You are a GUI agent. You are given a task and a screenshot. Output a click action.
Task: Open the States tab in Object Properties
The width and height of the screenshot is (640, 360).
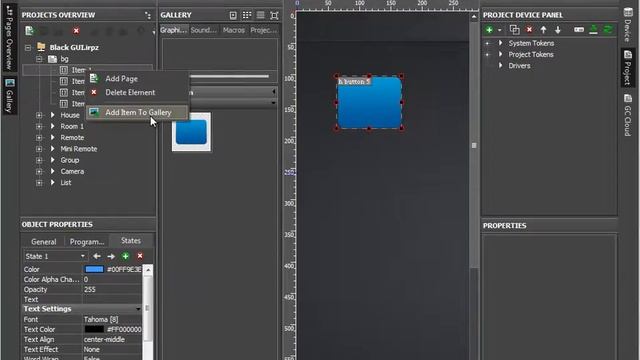[x=131, y=241]
